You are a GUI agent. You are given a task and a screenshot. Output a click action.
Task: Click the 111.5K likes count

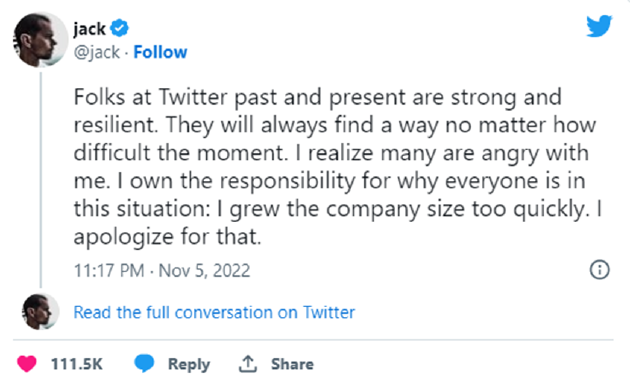[x=76, y=364]
